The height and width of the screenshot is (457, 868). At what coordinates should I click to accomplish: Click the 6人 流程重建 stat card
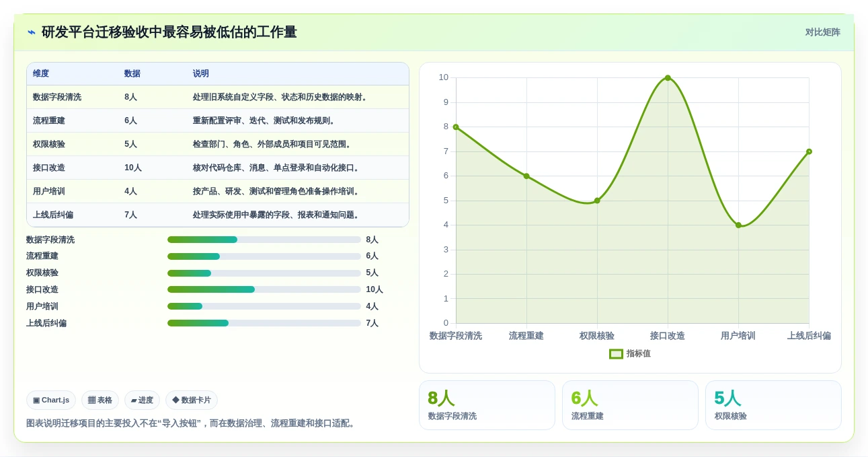[x=630, y=405]
